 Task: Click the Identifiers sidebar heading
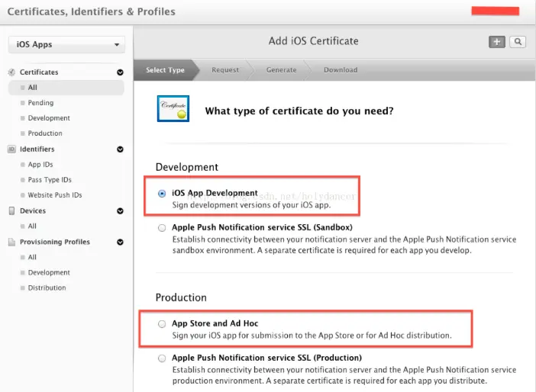[37, 149]
